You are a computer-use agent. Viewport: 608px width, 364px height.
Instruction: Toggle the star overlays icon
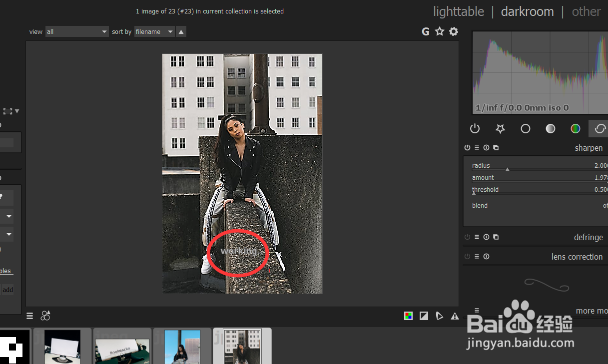(440, 31)
